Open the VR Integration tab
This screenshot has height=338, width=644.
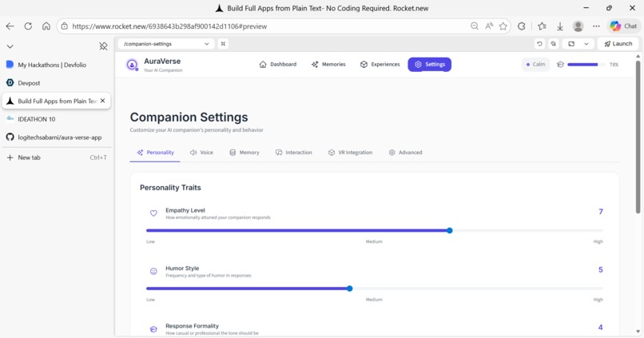point(350,153)
